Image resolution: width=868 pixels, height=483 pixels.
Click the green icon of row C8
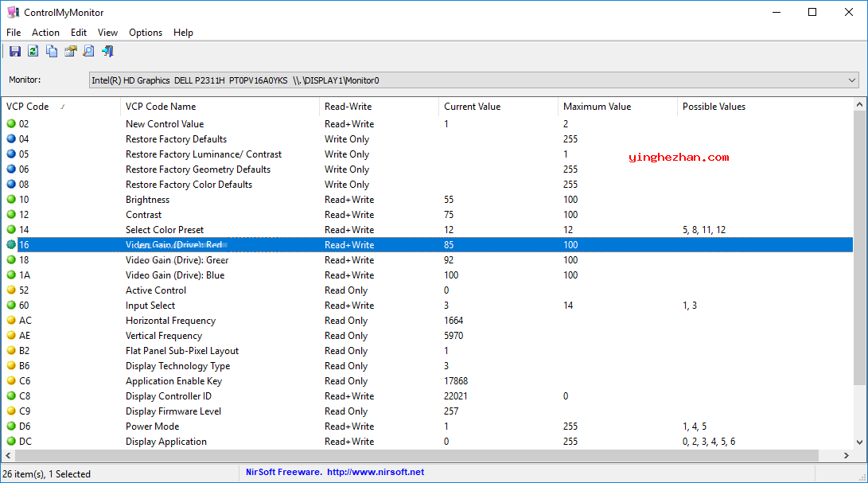(11, 396)
